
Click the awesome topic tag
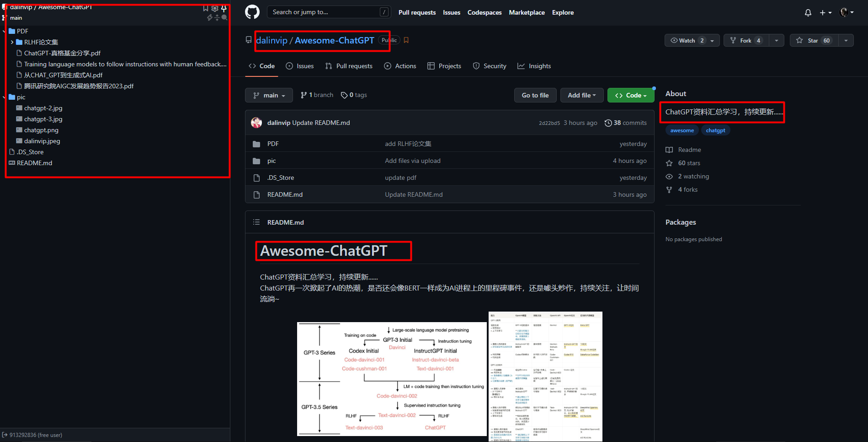tap(682, 130)
